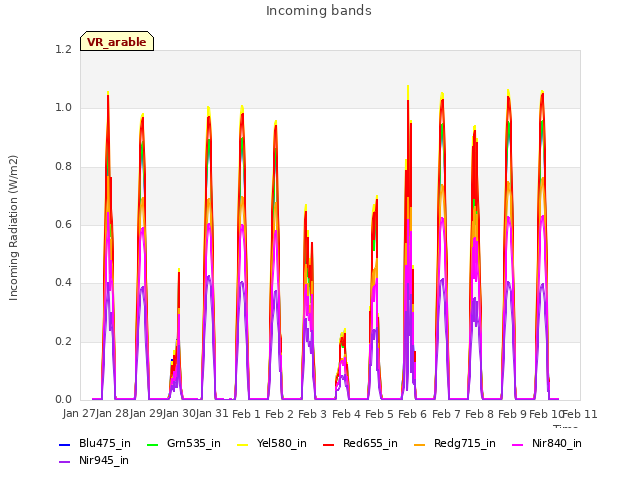Click the Feb 3 x-axis date label
Viewport: 640px width, 480px height.
[313, 414]
